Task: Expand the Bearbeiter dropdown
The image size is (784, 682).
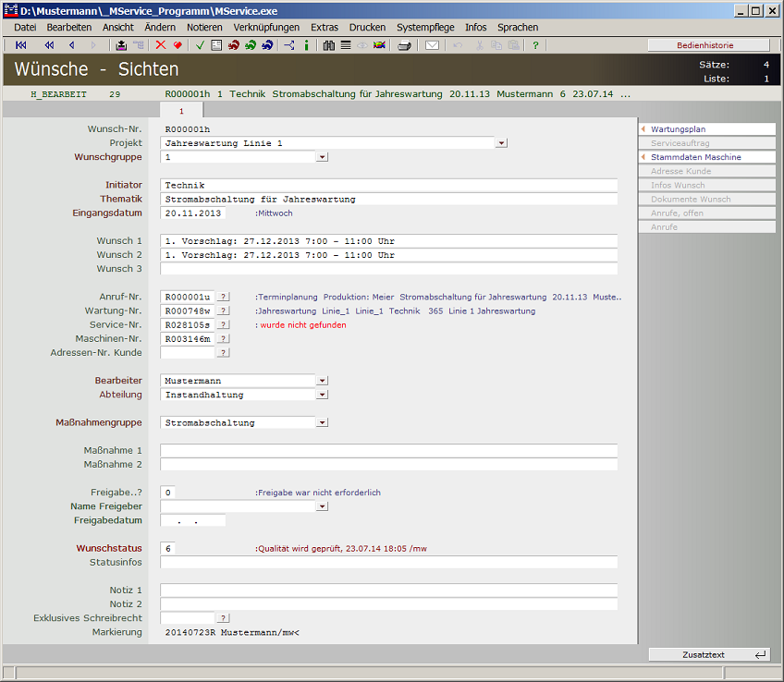Action: click(322, 380)
